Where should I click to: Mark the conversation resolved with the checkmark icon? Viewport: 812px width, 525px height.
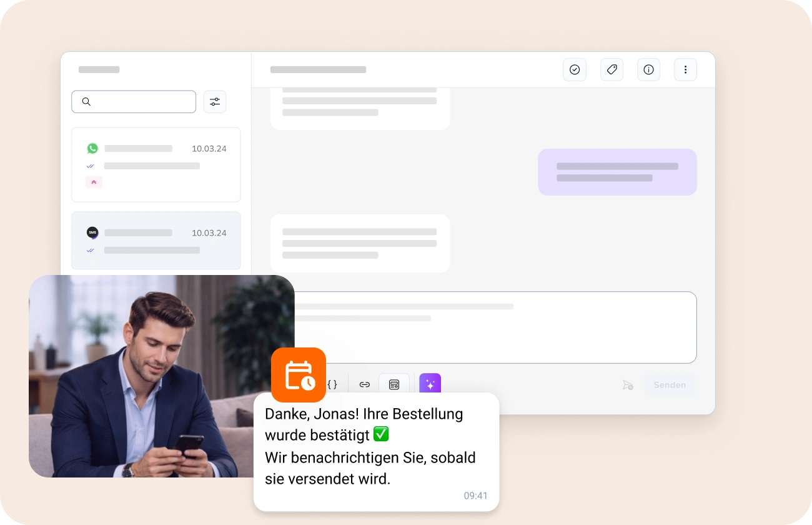[x=575, y=69]
